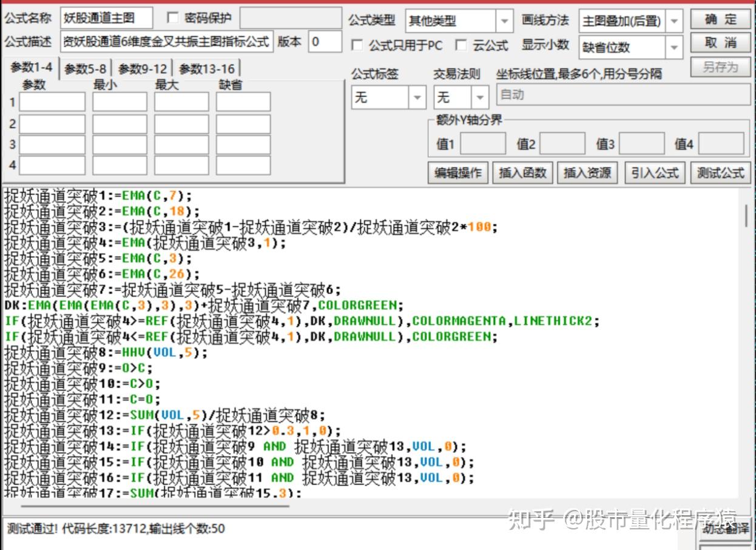756x550 pixels.
Task: Click row 1 最小 field
Action: [x=120, y=102]
